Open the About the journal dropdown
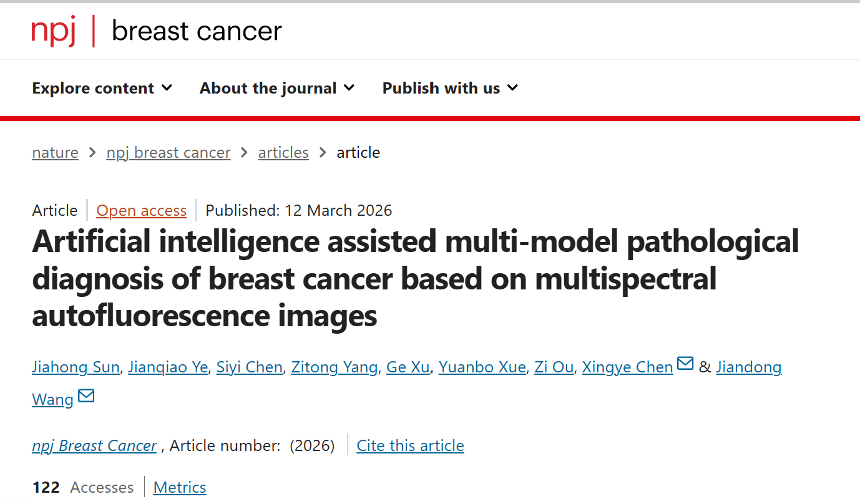The height and width of the screenshot is (504, 860). [x=277, y=89]
